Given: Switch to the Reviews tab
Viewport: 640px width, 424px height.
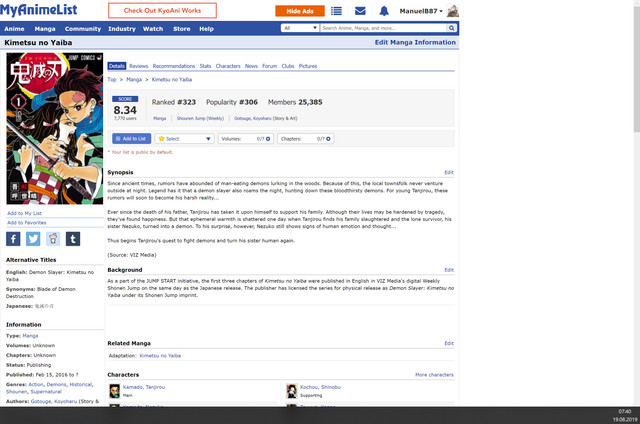Looking at the screenshot, I should (x=138, y=66).
